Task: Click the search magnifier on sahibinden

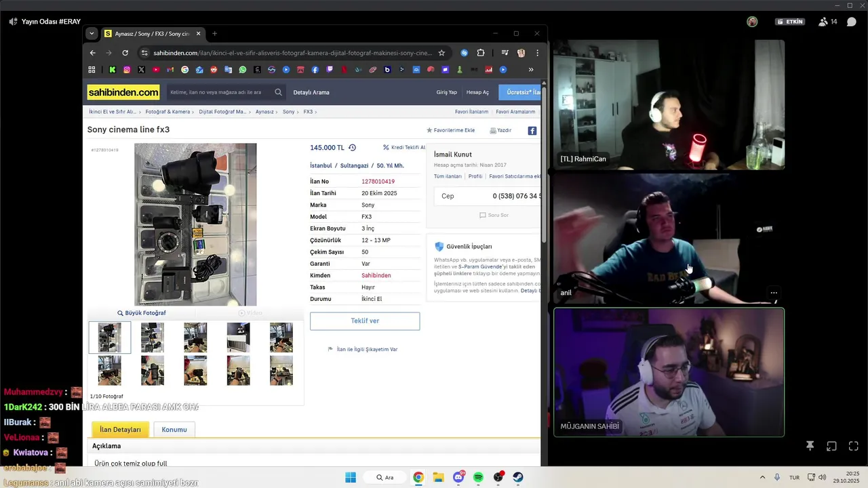Action: [278, 92]
